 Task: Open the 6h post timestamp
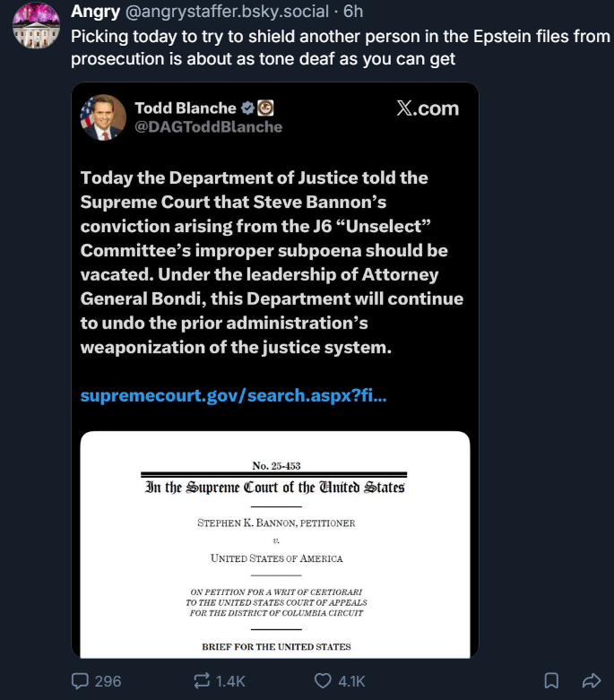tap(353, 13)
